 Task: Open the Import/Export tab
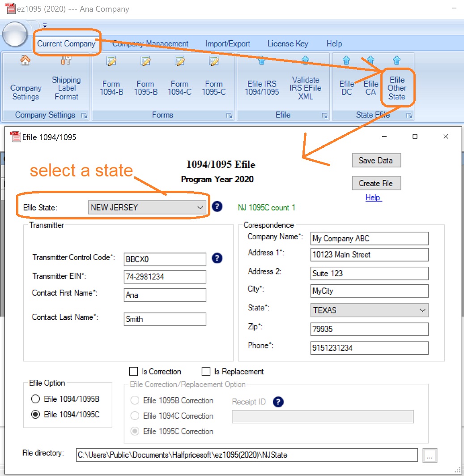pos(228,44)
